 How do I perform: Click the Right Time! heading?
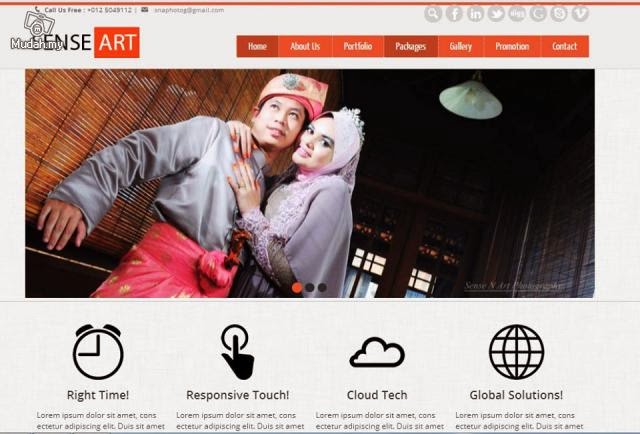[98, 395]
